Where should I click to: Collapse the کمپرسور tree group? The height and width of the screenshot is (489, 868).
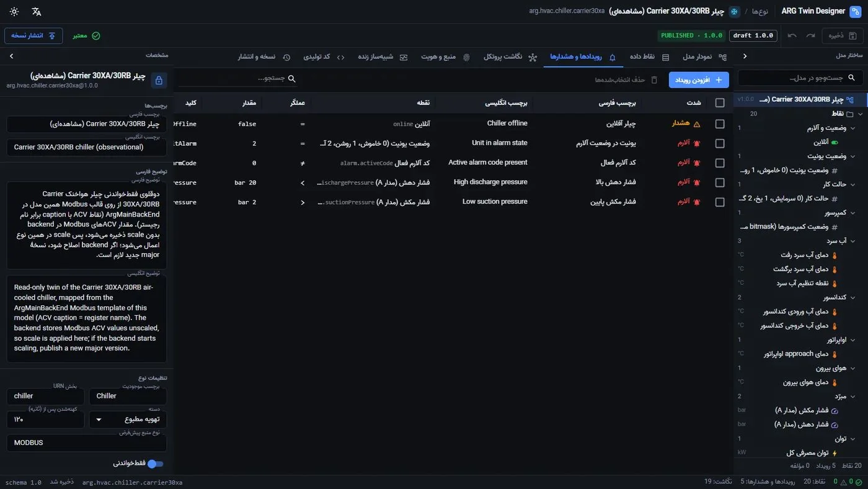(852, 213)
